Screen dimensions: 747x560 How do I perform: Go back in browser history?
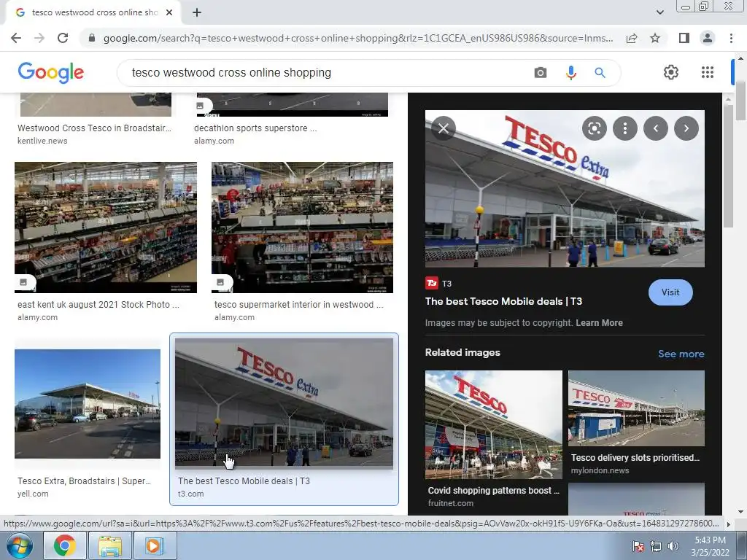pyautogui.click(x=16, y=38)
